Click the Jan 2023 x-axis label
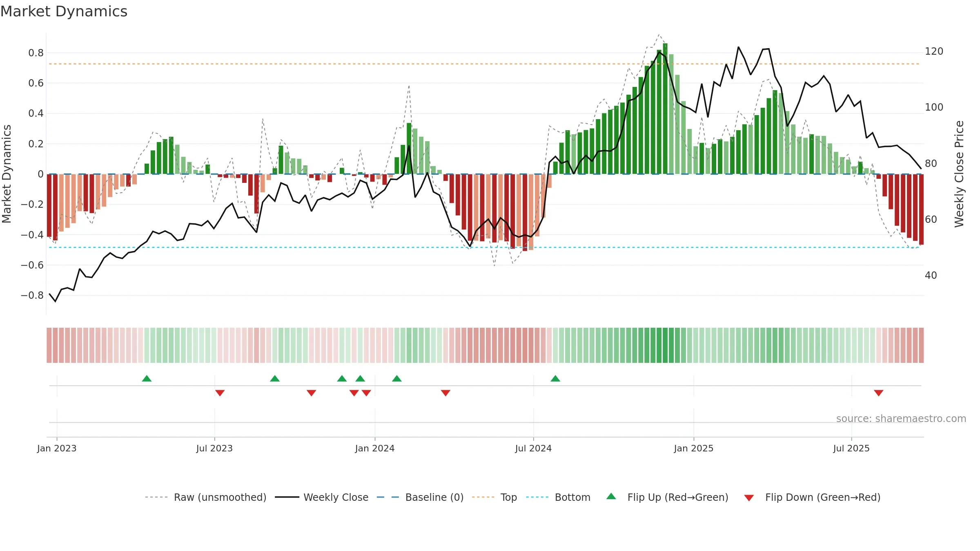Image resolution: width=980 pixels, height=551 pixels. (57, 449)
